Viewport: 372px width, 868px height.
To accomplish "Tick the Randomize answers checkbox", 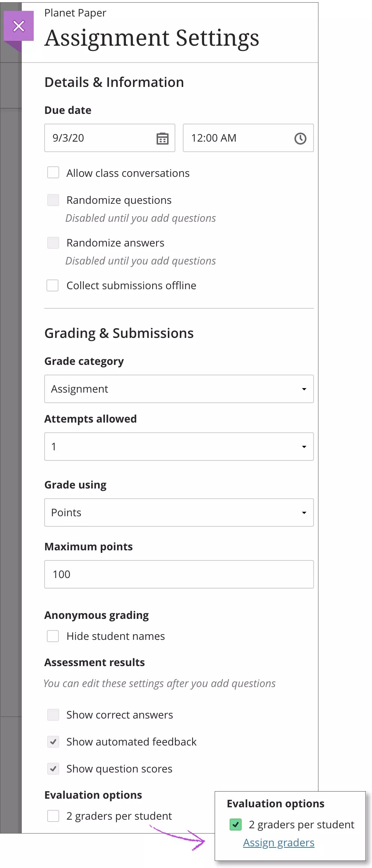I will [x=53, y=242].
